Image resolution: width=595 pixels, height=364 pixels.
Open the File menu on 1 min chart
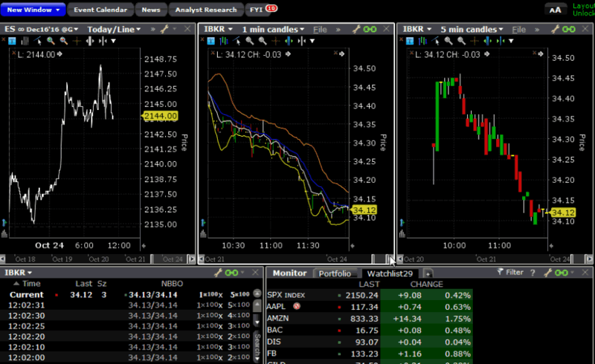point(320,29)
